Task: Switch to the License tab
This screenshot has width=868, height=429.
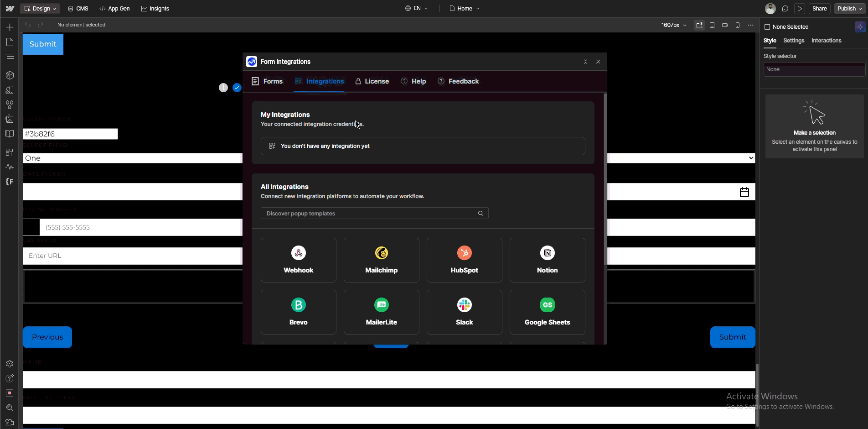Action: (x=372, y=81)
